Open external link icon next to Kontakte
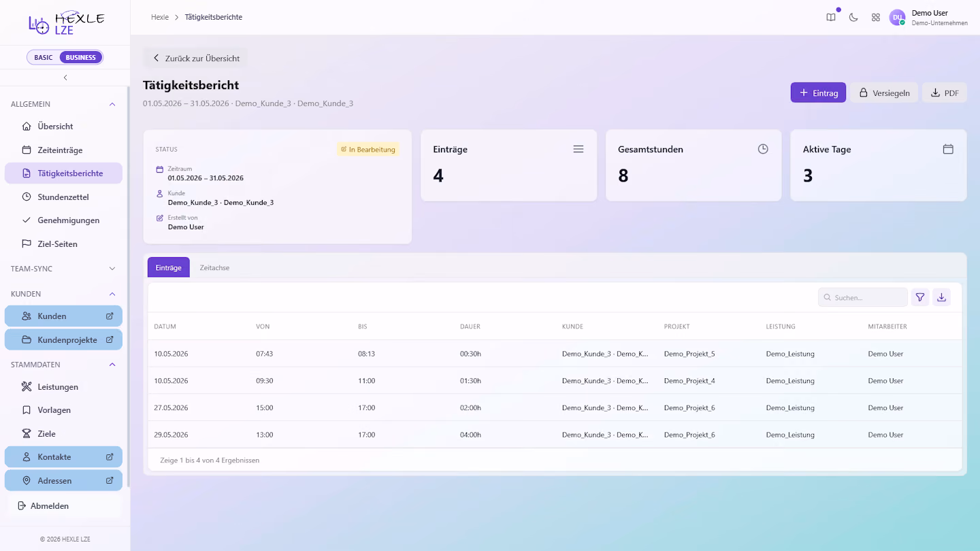 pyautogui.click(x=110, y=456)
